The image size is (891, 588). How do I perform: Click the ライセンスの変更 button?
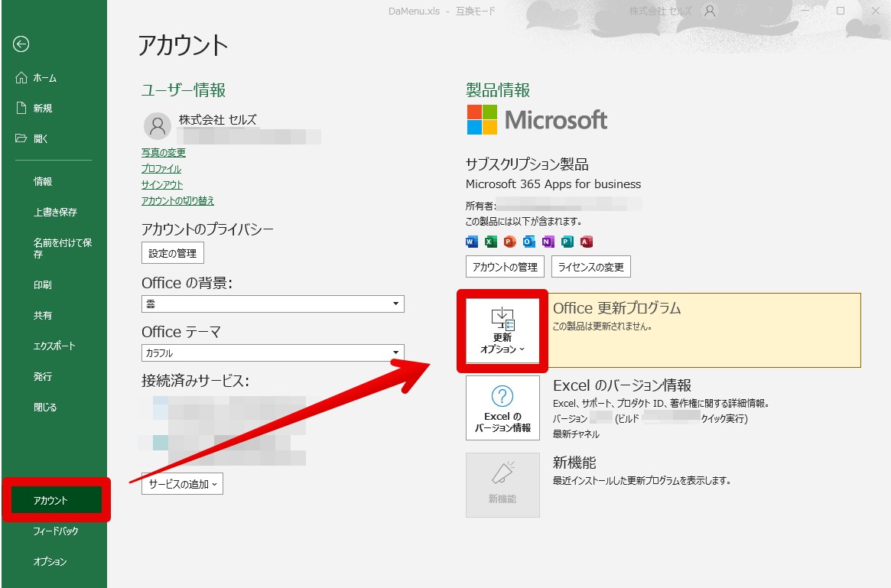click(x=591, y=267)
